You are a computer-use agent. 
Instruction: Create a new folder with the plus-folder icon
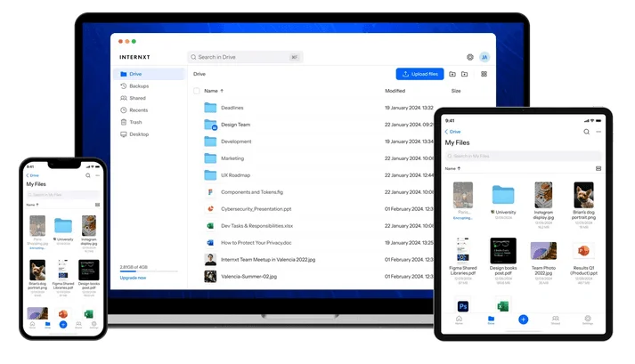(x=452, y=74)
